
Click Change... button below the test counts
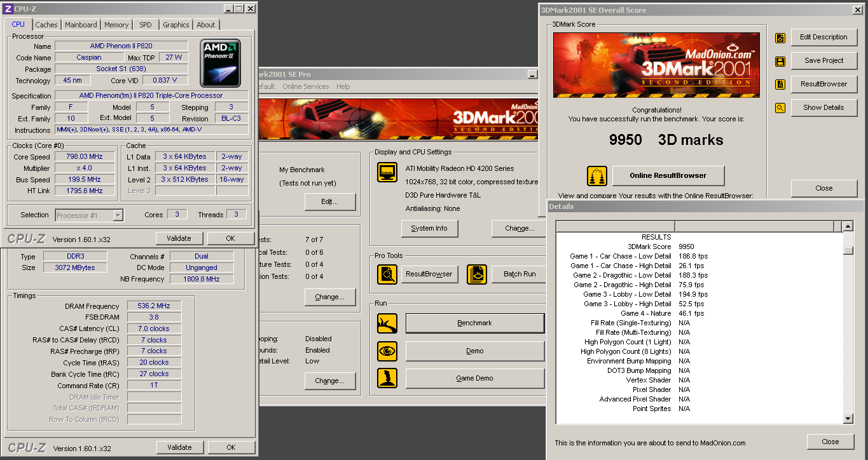pos(329,297)
